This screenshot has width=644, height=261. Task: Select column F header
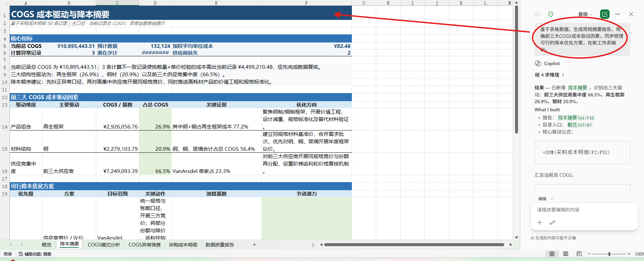[306, 3]
